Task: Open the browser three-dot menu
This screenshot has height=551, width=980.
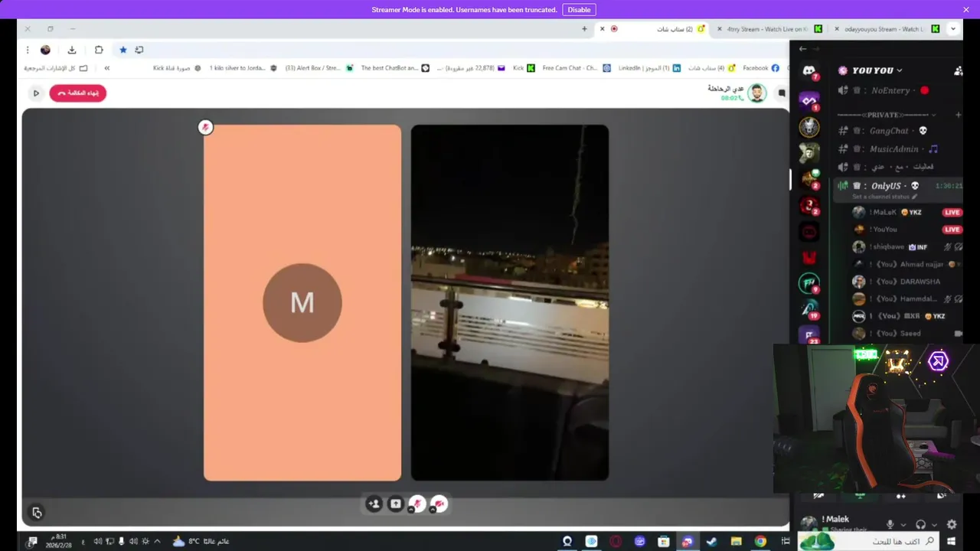Action: tap(28, 50)
